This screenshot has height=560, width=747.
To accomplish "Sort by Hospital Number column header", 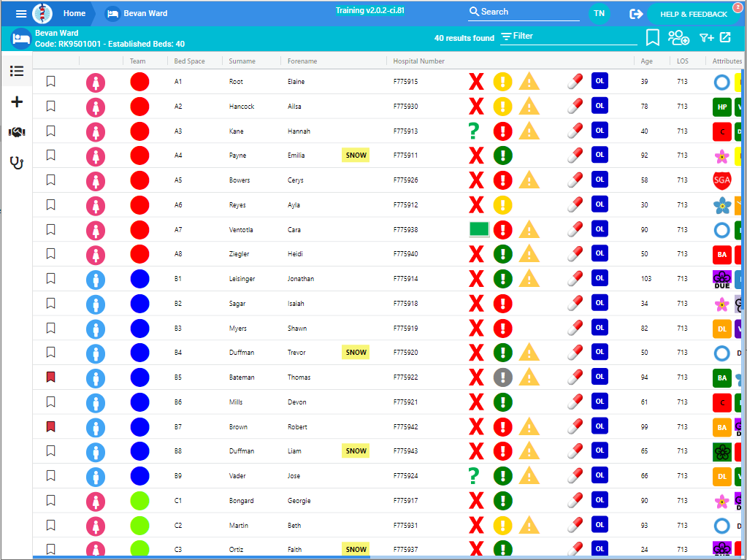I will (x=418, y=61).
